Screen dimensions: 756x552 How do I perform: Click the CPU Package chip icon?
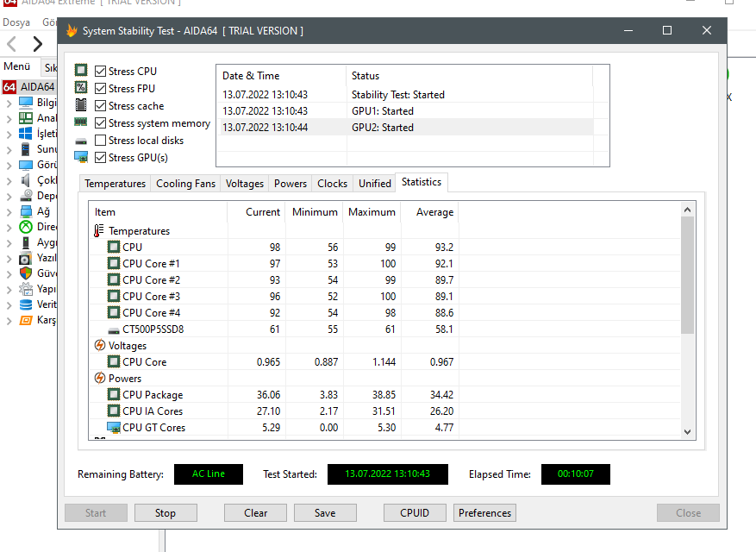click(113, 395)
